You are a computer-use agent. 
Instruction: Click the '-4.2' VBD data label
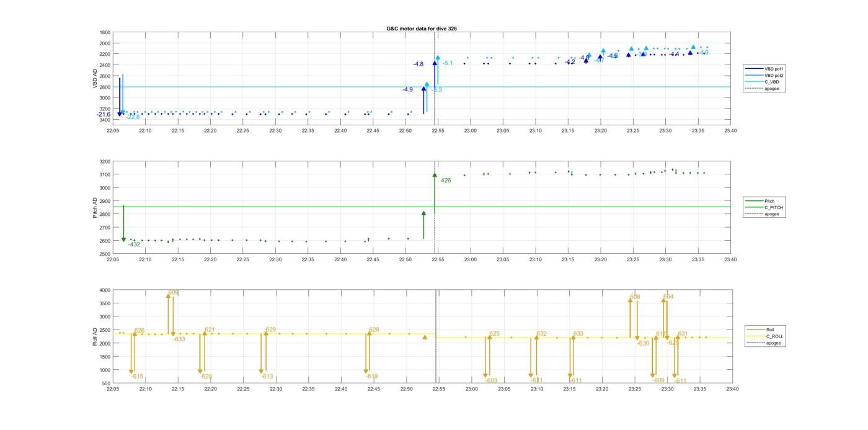point(570,62)
